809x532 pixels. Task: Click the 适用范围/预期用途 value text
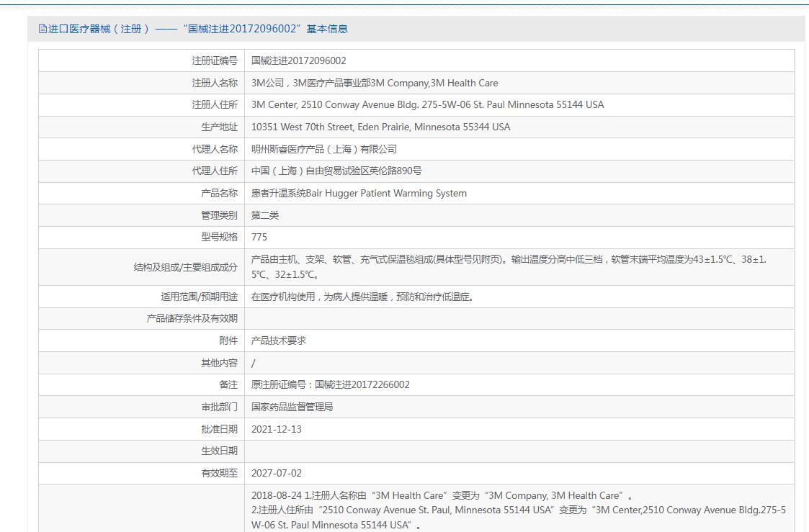pyautogui.click(x=362, y=297)
